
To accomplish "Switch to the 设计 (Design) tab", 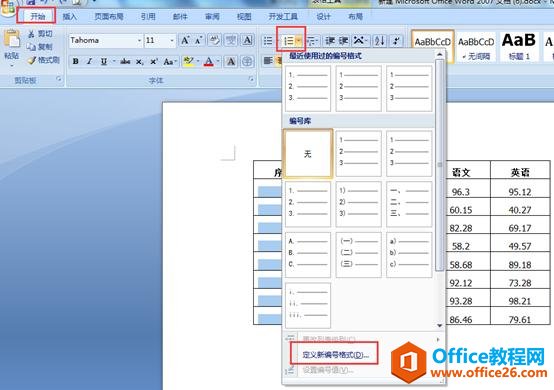I will click(323, 16).
